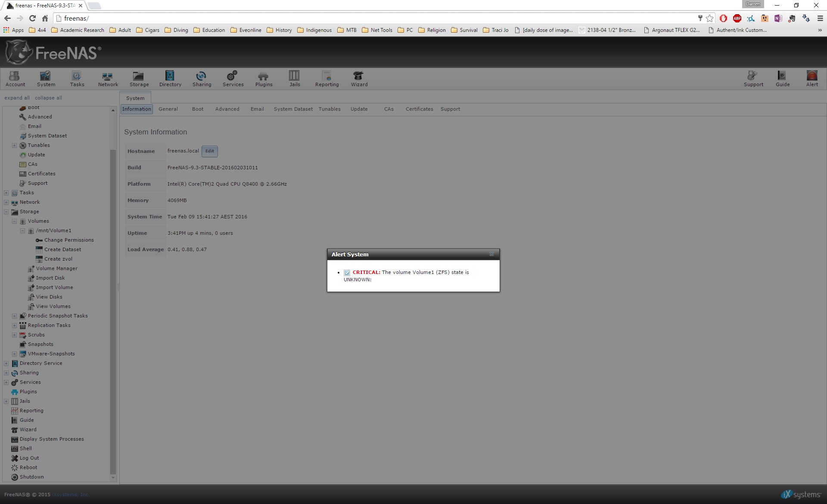Open the Chrome menu icon
827x504 pixels.
pyautogui.click(x=820, y=18)
